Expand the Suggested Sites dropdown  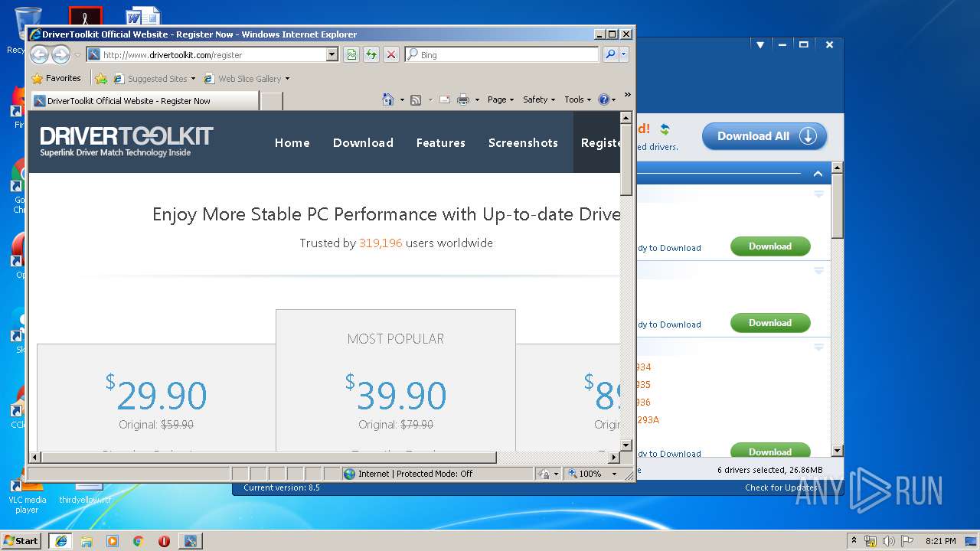[193, 78]
